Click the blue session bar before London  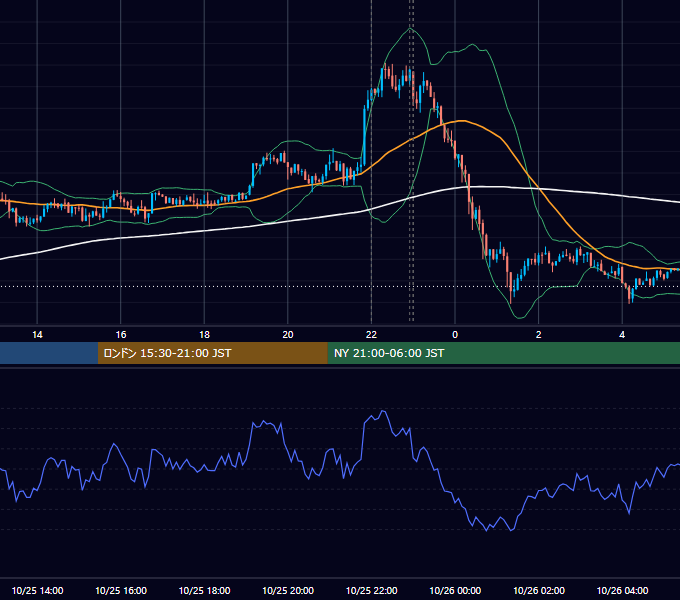point(49,353)
